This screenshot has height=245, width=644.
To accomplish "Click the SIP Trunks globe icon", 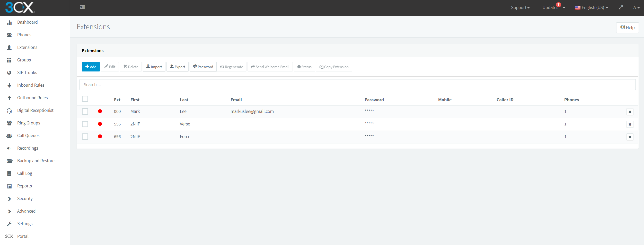I will click(9, 73).
